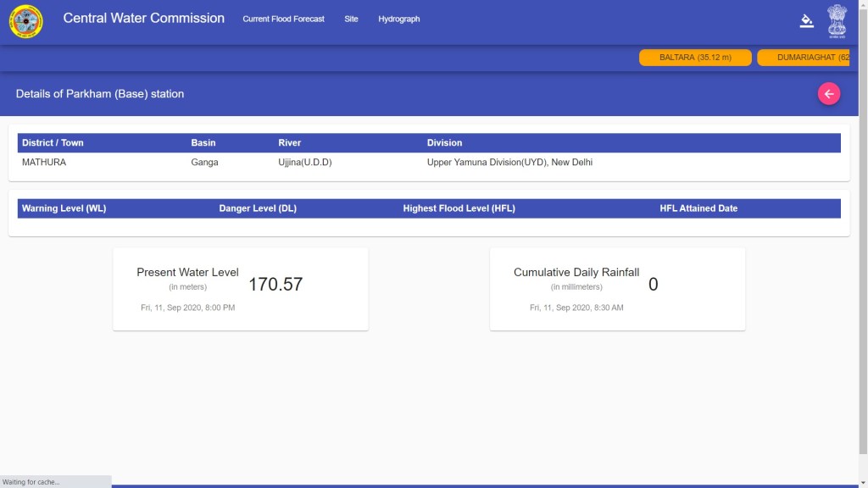Select the DUMARIAGHAT station chip
Image resolution: width=868 pixels, height=488 pixels.
804,58
